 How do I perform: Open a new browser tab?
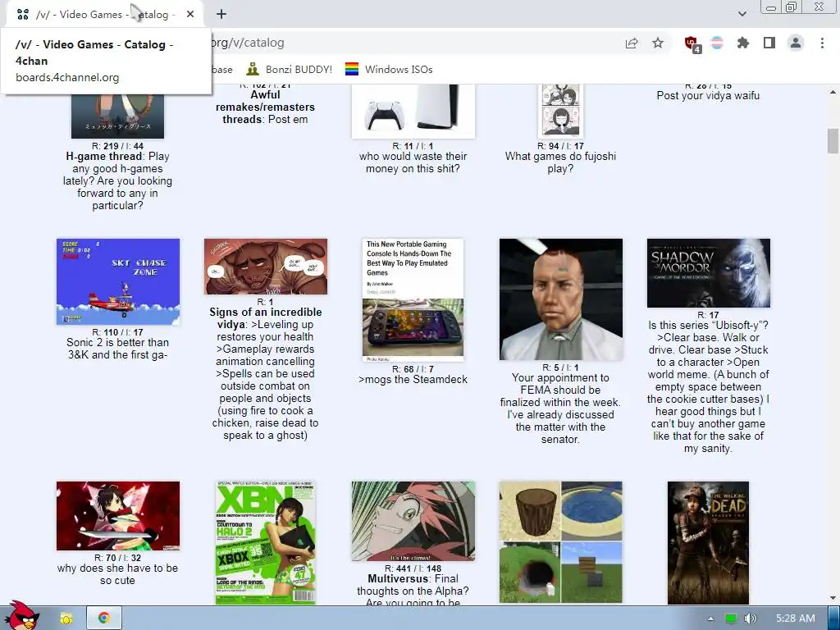221,15
